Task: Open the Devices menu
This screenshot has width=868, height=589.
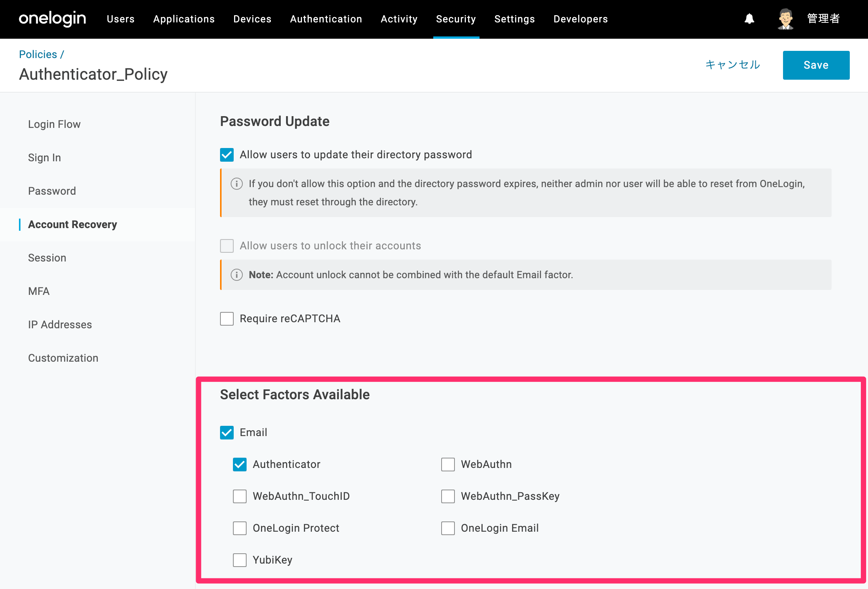Action: (x=252, y=19)
